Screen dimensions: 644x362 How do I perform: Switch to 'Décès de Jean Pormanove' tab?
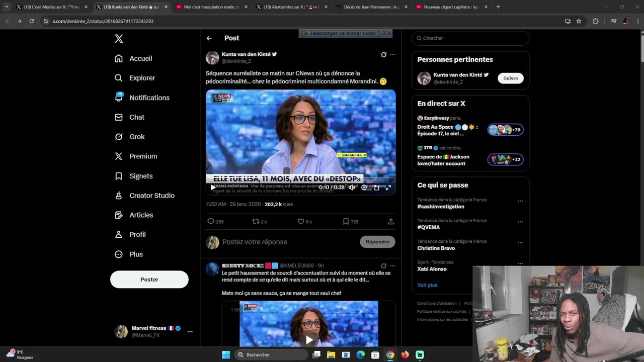point(372,7)
